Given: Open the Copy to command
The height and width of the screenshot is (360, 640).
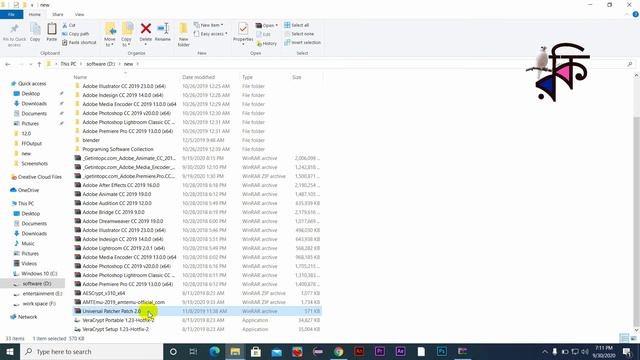Looking at the screenshot, I should pyautogui.click(x=127, y=34).
